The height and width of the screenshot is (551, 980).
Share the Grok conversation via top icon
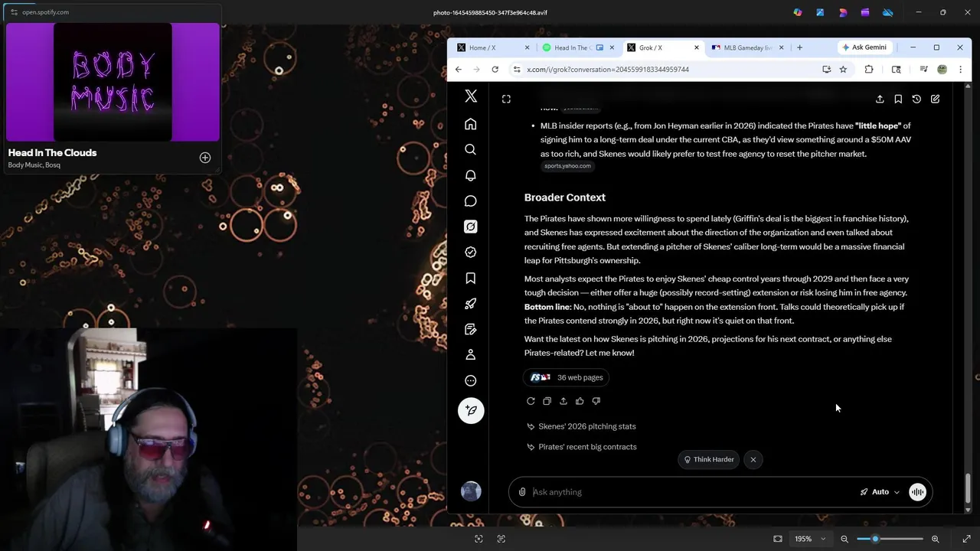[x=880, y=99]
